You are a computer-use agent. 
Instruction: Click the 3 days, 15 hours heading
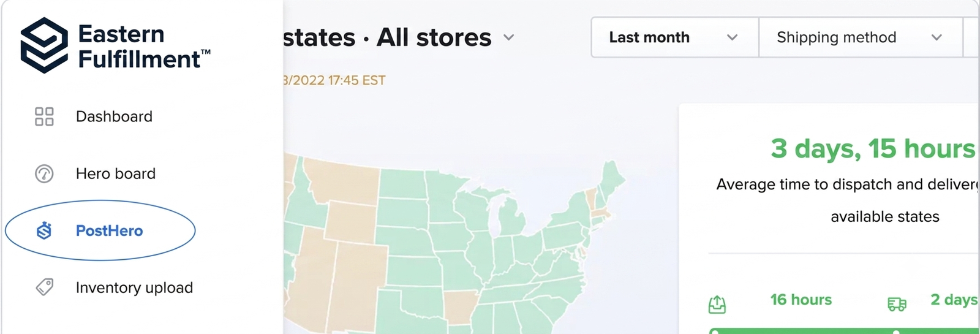873,148
